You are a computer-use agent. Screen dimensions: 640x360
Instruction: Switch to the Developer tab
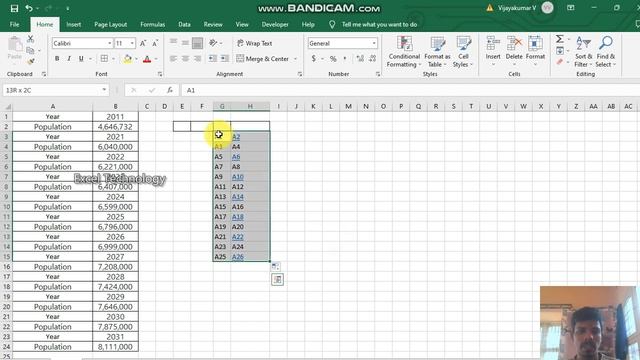click(x=275, y=24)
